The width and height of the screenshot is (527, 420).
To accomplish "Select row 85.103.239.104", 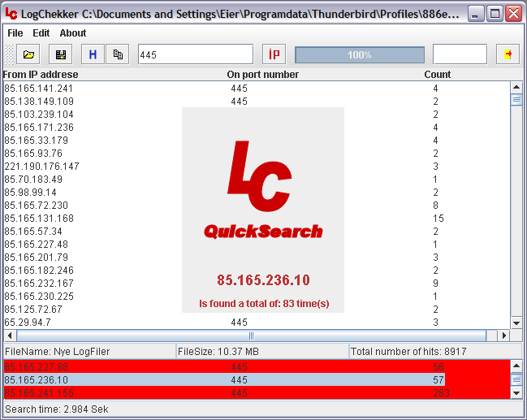I will pos(257,115).
